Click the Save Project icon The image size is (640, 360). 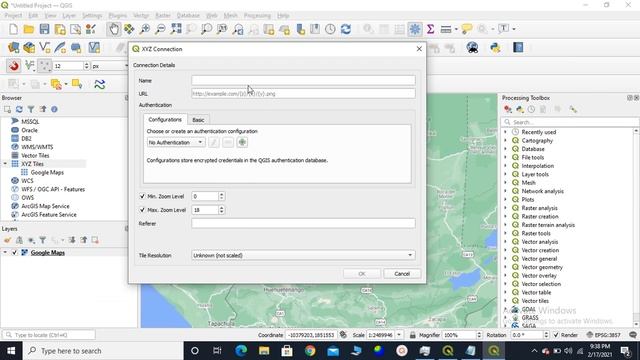pyautogui.click(x=44, y=29)
